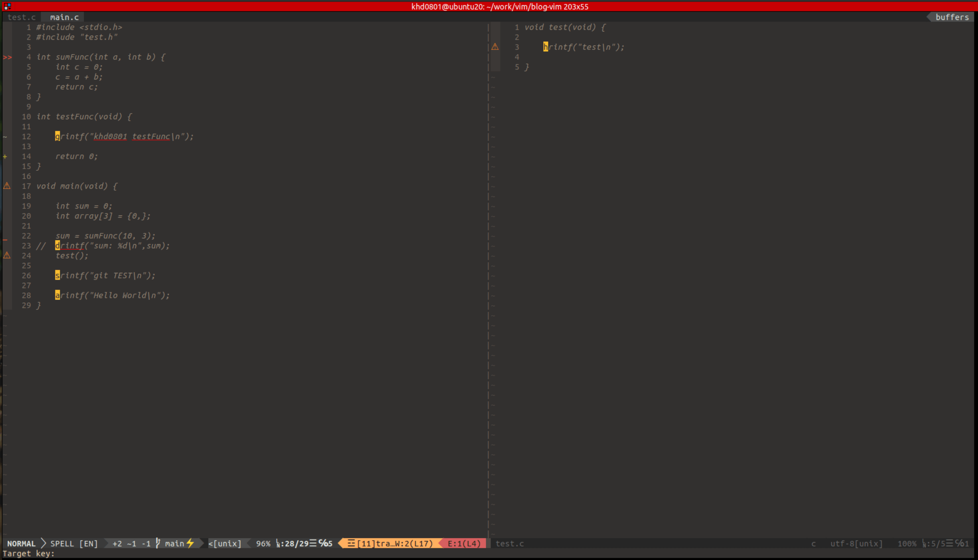The width and height of the screenshot is (978, 560).
Task: Click the terminal window icon in the title bar
Action: point(7,6)
